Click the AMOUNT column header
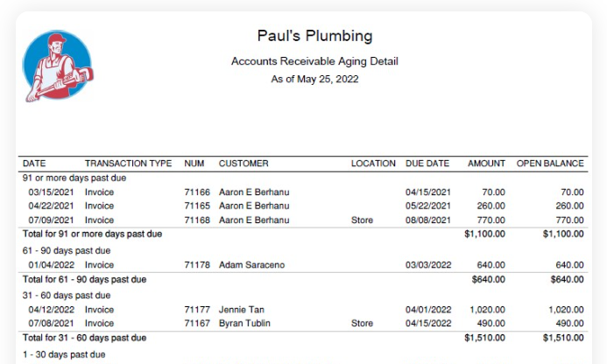 (x=486, y=164)
